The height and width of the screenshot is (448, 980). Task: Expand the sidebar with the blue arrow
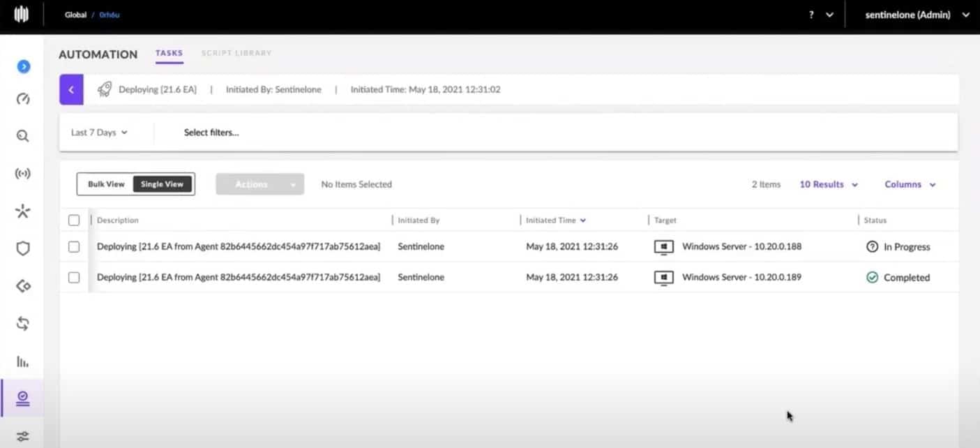coord(23,66)
